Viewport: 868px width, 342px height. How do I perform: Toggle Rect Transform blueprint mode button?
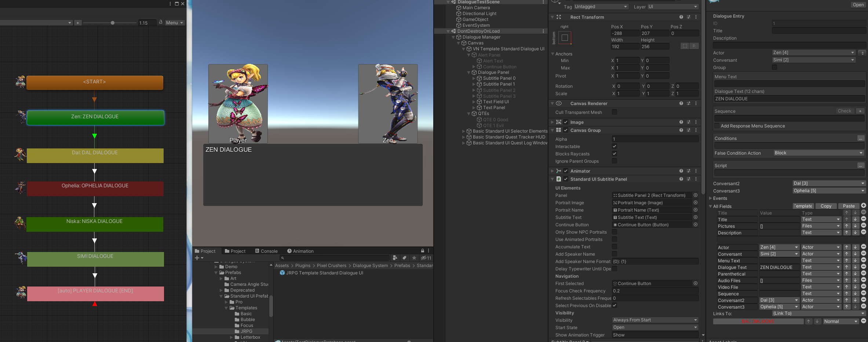pyautogui.click(x=685, y=46)
